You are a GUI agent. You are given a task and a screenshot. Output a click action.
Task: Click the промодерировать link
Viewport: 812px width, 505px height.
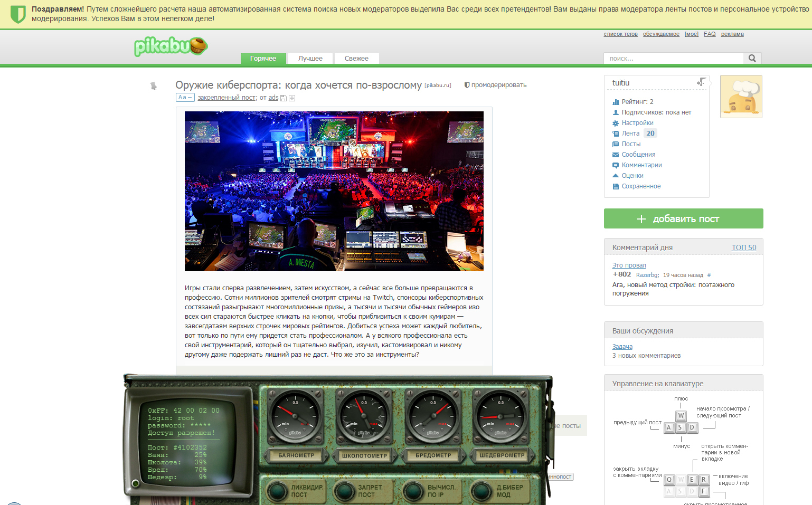click(x=498, y=85)
